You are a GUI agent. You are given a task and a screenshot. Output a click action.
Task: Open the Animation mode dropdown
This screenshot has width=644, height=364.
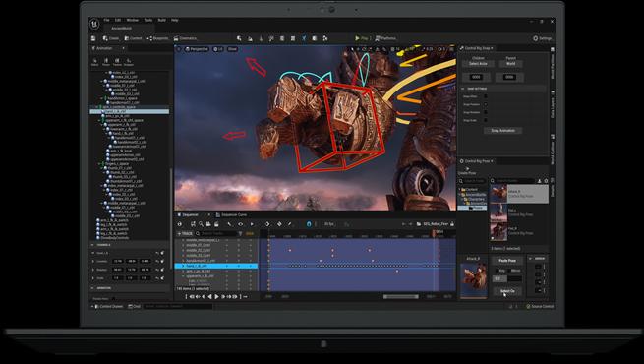[x=108, y=48]
